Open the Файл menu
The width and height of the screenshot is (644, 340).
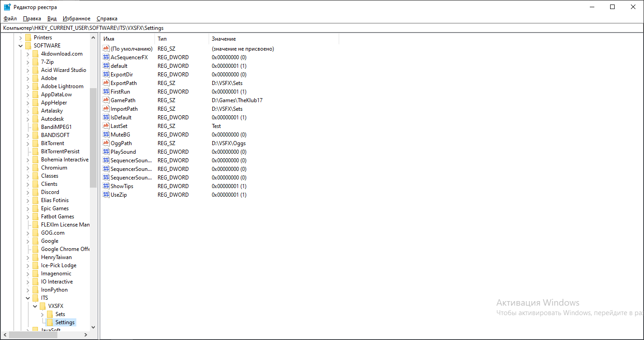pos(10,19)
